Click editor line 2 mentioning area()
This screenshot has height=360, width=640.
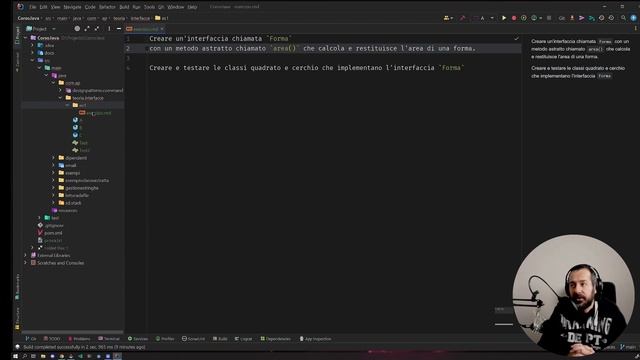tap(312, 48)
